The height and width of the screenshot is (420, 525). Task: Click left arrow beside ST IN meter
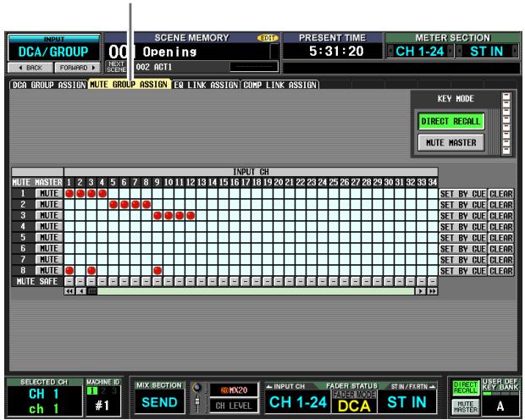pyautogui.click(x=459, y=52)
